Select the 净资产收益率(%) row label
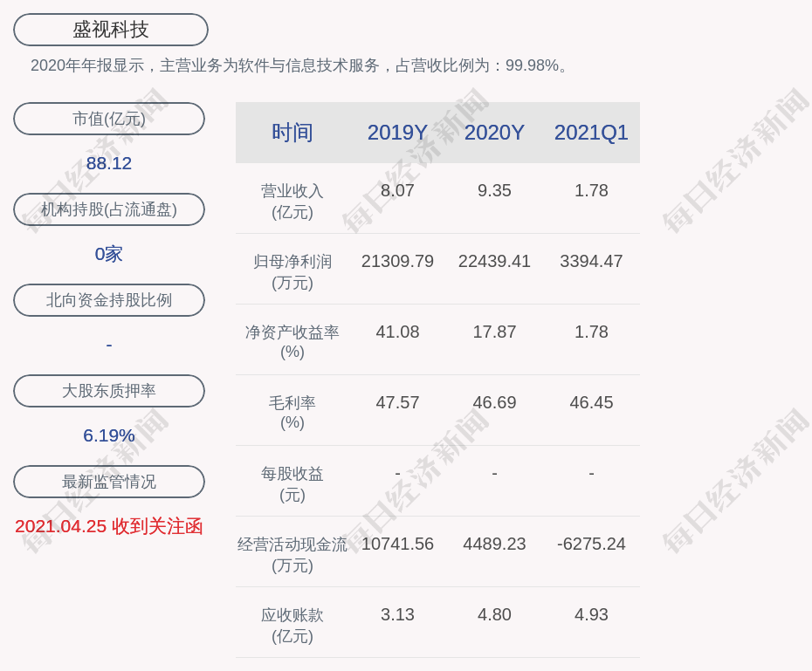This screenshot has height=671, width=812. coord(292,342)
